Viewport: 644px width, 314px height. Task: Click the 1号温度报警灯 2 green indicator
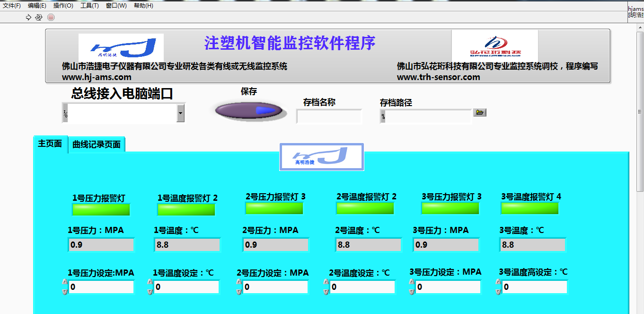tap(186, 210)
